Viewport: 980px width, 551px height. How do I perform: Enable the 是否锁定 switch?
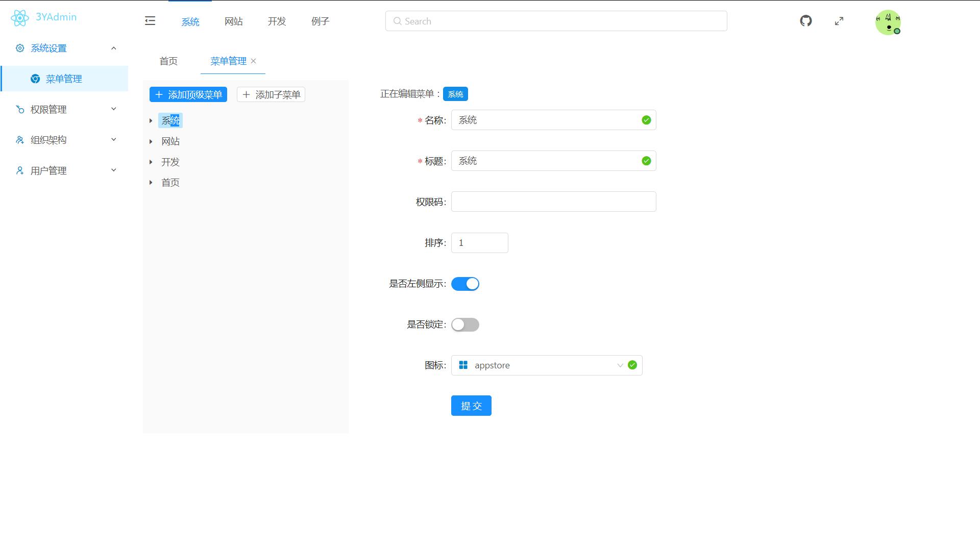point(465,324)
